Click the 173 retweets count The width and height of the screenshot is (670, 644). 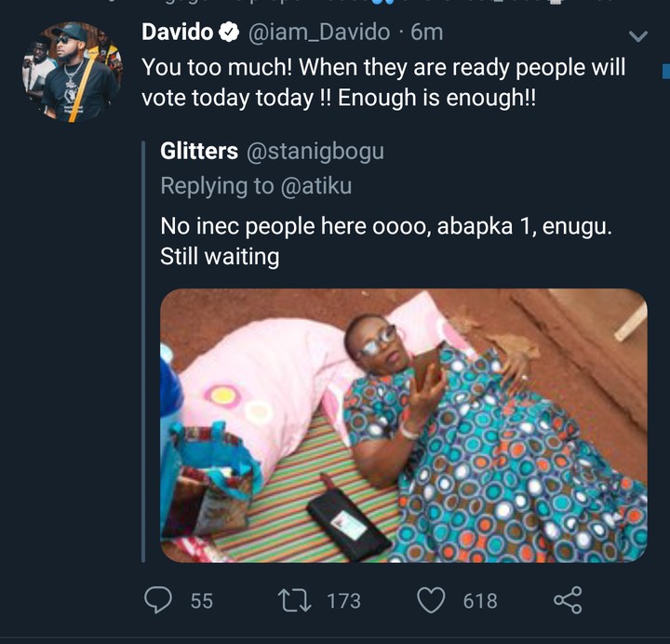[x=343, y=601]
